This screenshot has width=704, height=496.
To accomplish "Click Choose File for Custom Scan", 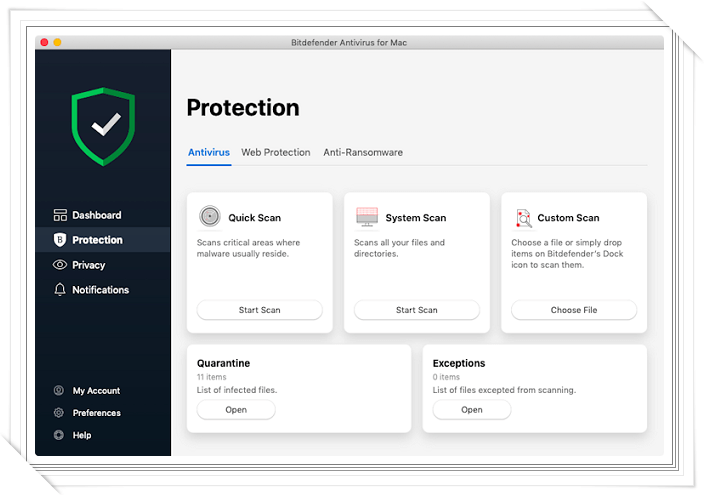I will (574, 310).
